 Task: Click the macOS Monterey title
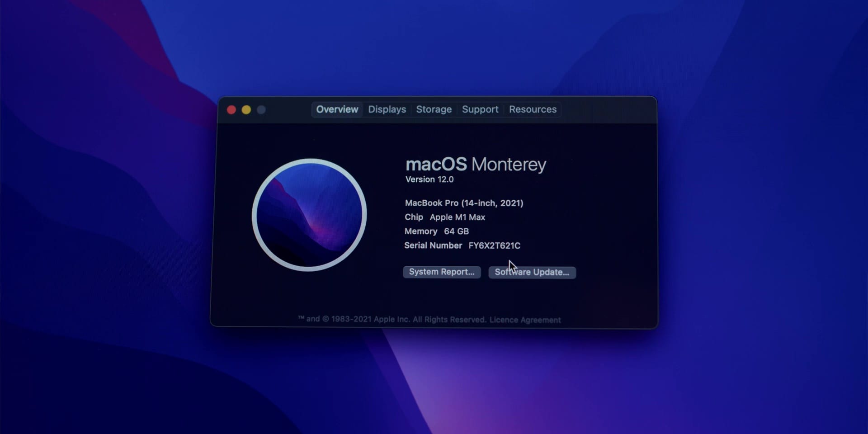pyautogui.click(x=476, y=164)
